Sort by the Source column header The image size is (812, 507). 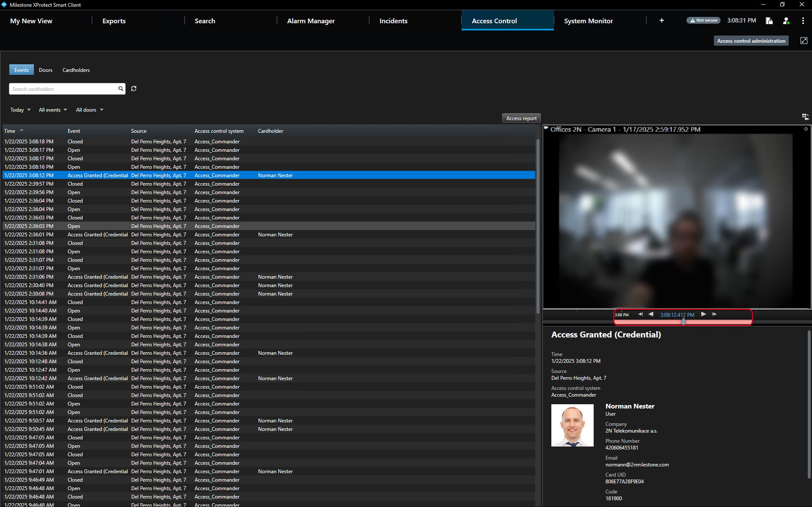click(x=139, y=131)
